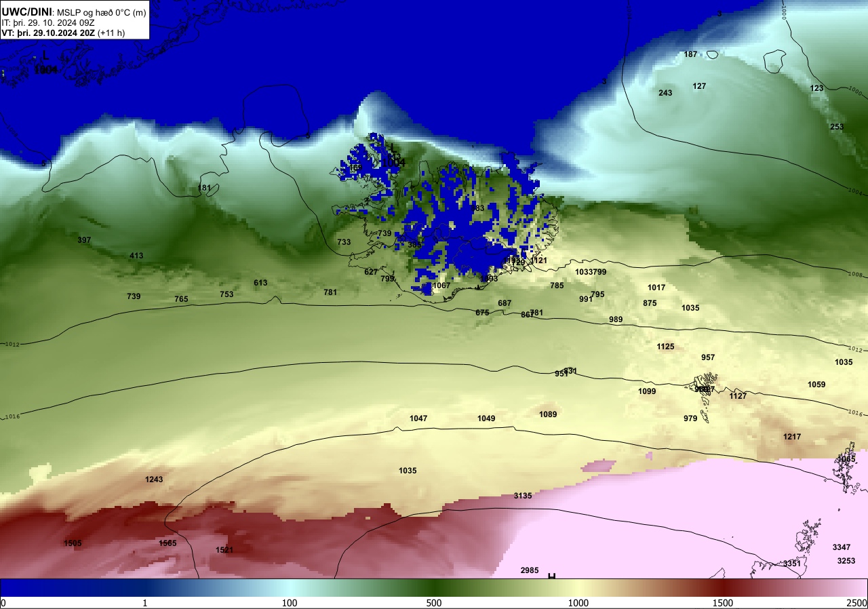Click the value 1089 on the map
This screenshot has height=609, width=868.
[548, 414]
